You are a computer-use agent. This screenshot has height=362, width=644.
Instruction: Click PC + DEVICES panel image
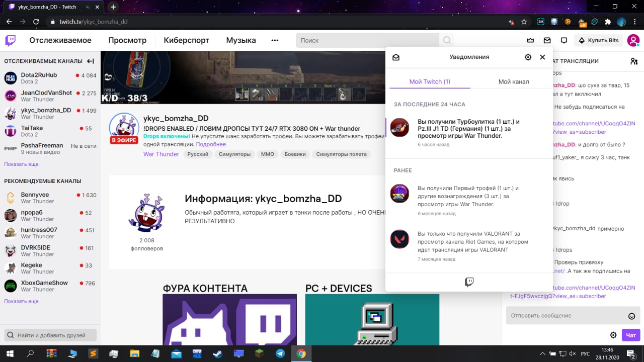coord(372,319)
